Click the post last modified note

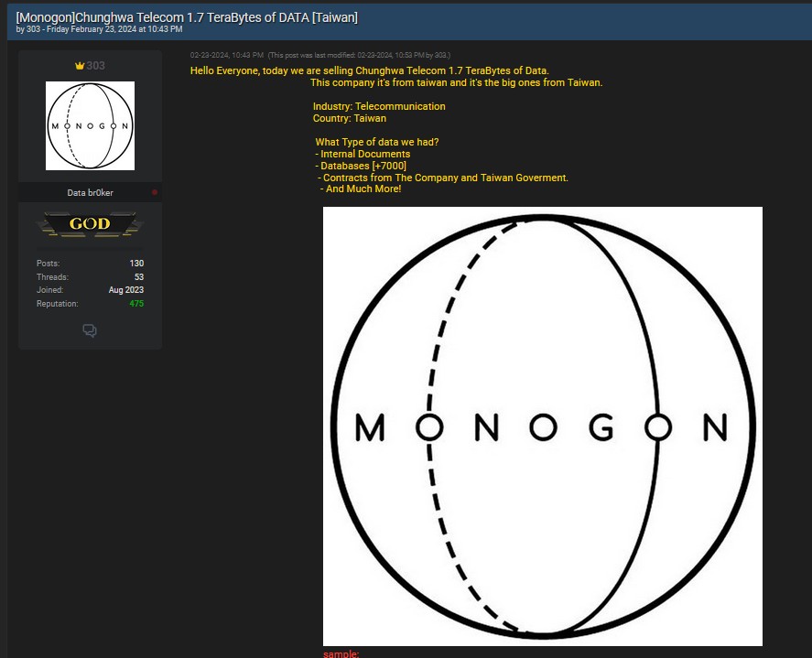coord(359,56)
